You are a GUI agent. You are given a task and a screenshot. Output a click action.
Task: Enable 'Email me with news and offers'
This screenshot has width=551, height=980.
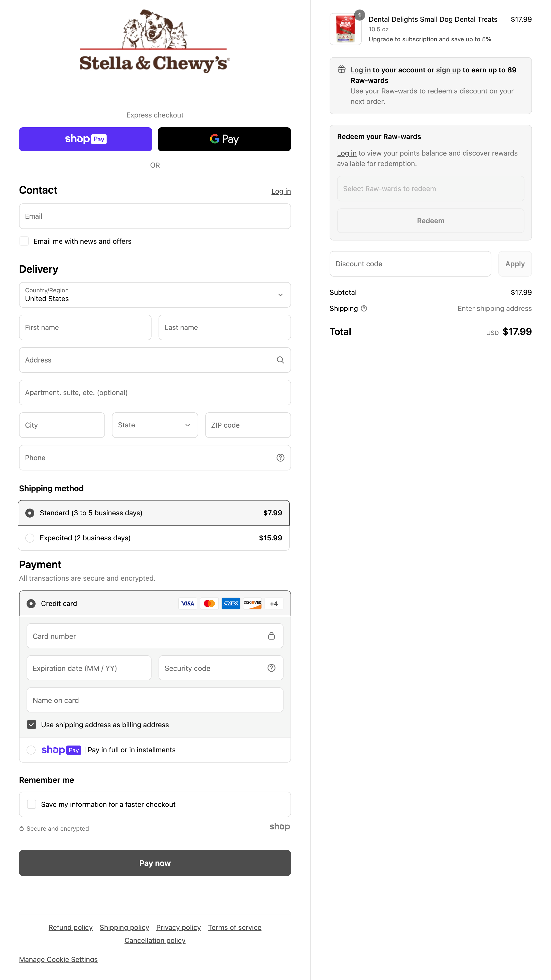click(x=24, y=241)
